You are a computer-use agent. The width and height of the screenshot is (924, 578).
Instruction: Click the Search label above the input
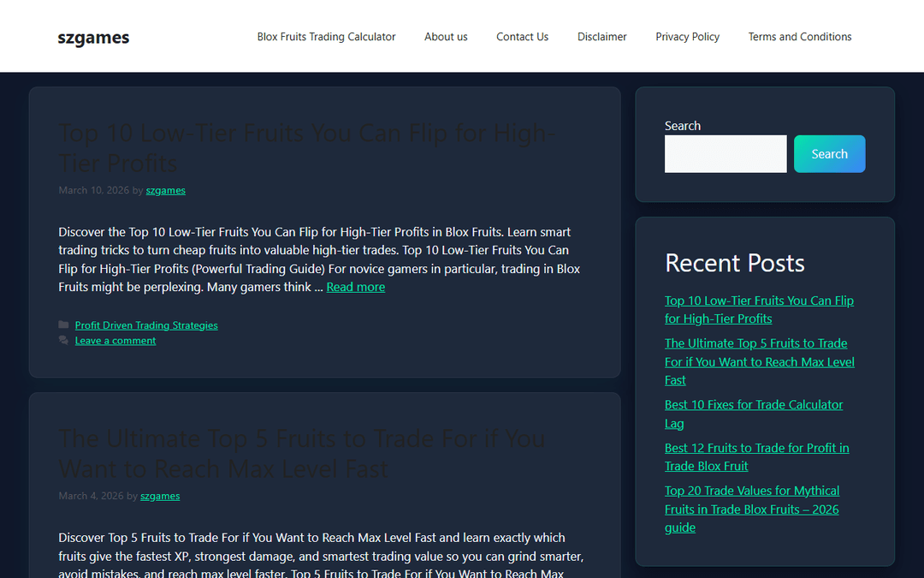(683, 126)
